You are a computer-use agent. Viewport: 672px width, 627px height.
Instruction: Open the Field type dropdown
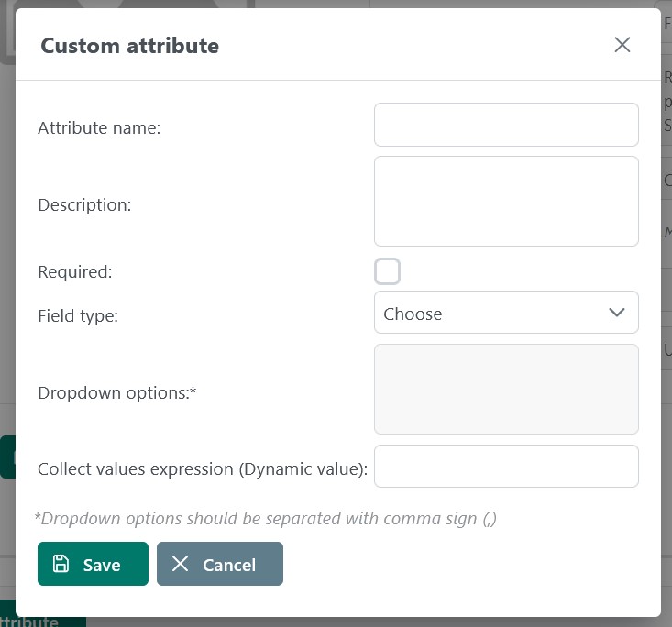[x=505, y=313]
